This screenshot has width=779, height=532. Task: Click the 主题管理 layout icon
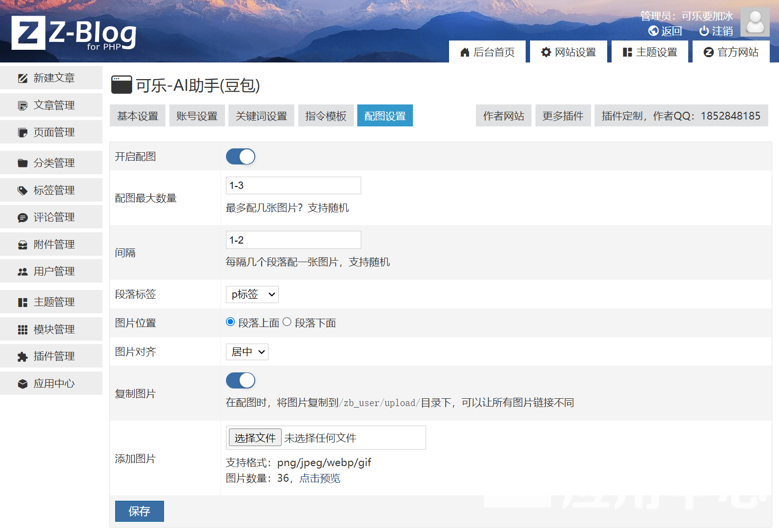[x=22, y=302]
